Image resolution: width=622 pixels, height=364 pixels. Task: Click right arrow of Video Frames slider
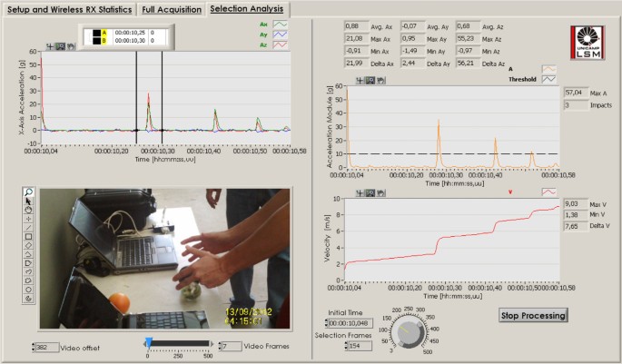pos(212,344)
